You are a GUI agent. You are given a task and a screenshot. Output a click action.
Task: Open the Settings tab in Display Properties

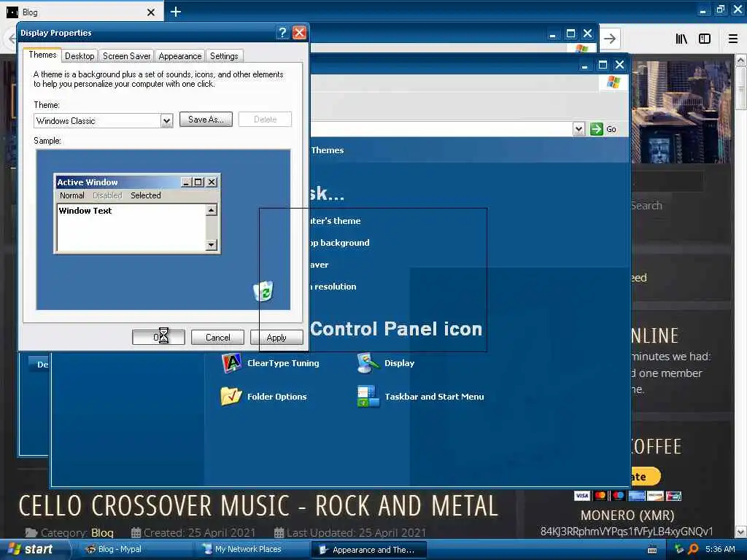[x=224, y=56]
